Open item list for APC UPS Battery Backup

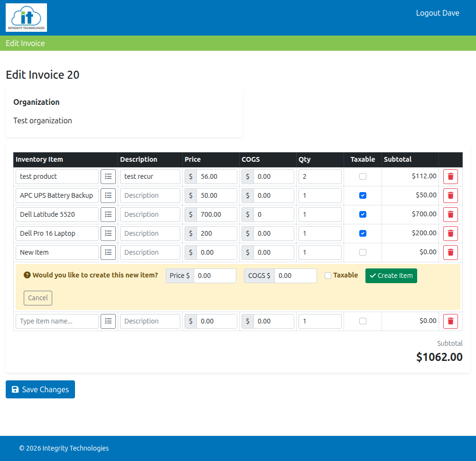[x=108, y=195]
